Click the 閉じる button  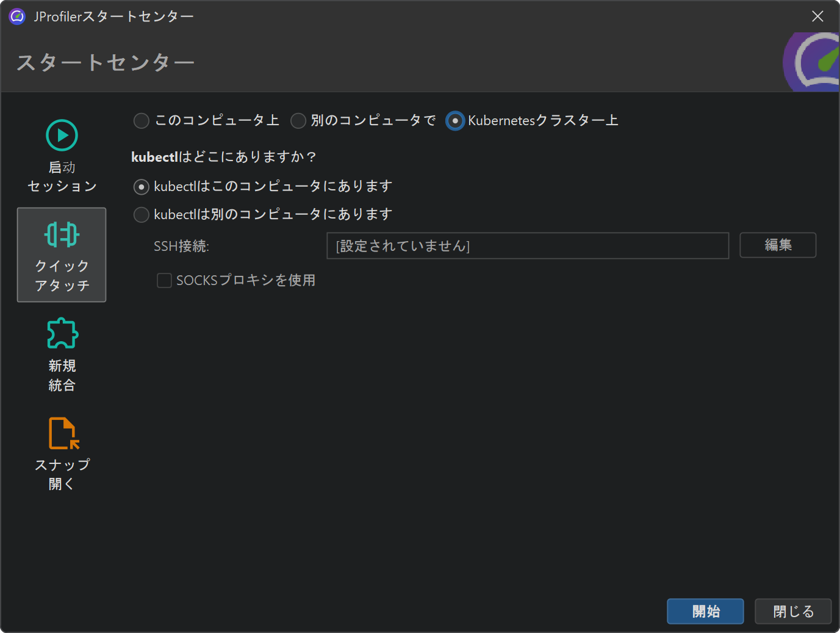coord(793,611)
